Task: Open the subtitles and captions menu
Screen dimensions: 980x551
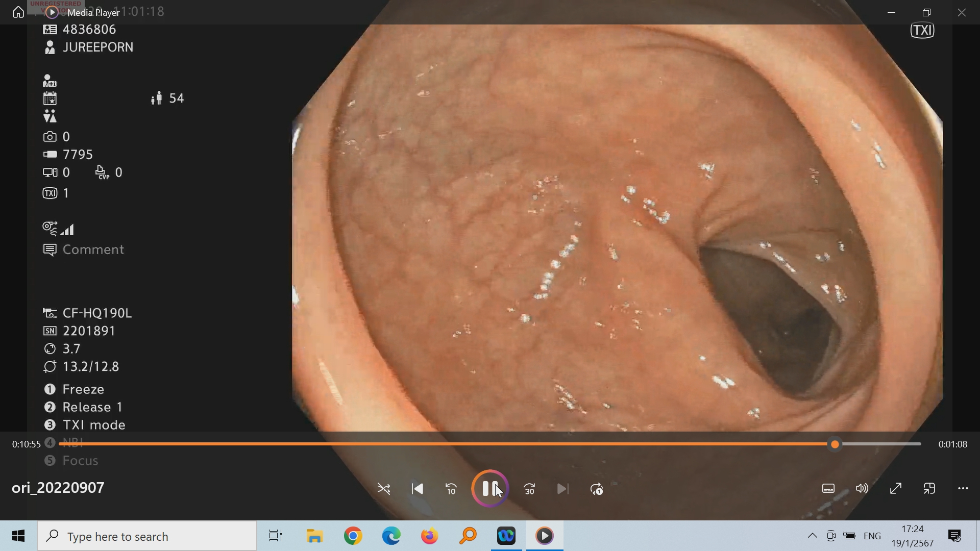Action: tap(828, 489)
